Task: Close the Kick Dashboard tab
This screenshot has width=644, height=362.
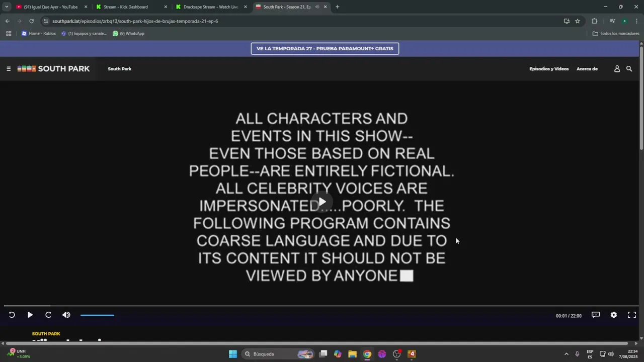Action: click(x=166, y=7)
